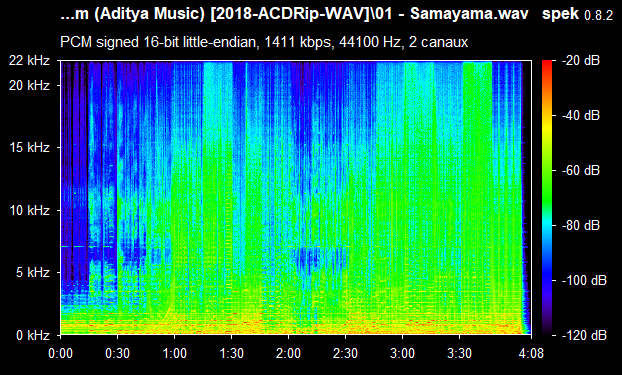Click the 3:30 time marker
The height and width of the screenshot is (375, 622).
coord(459,353)
